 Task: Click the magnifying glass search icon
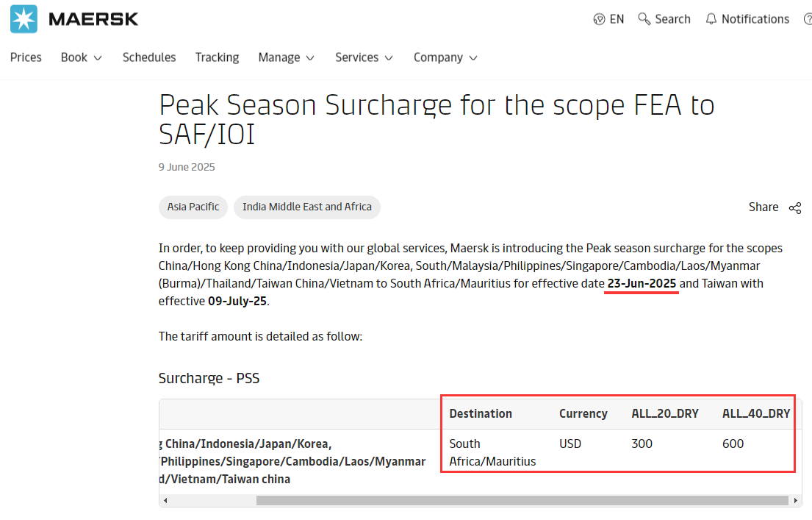pyautogui.click(x=644, y=19)
